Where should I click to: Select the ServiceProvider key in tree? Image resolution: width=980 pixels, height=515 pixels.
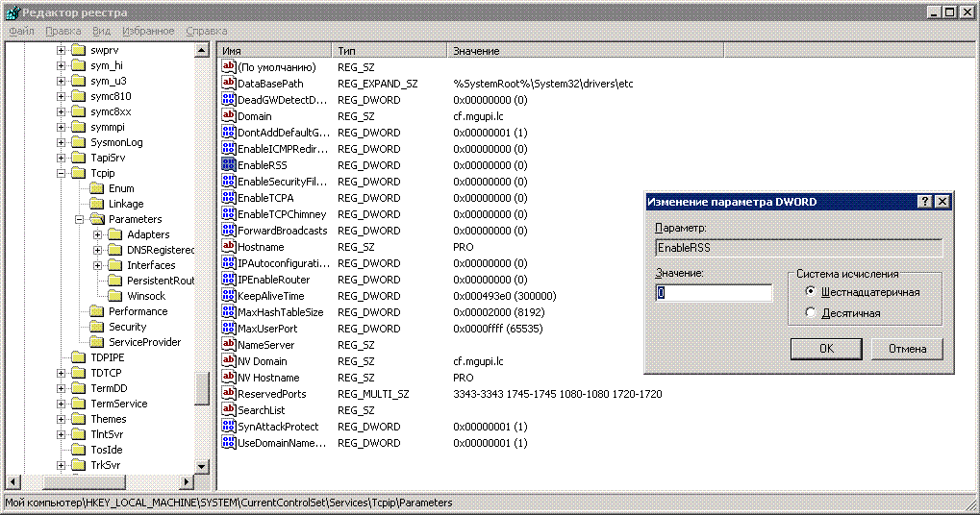coord(144,342)
